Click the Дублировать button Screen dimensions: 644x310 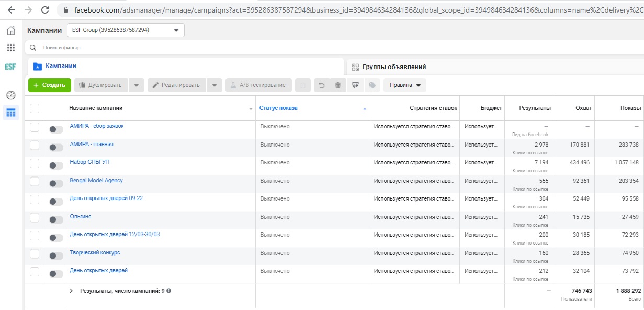[x=101, y=85]
